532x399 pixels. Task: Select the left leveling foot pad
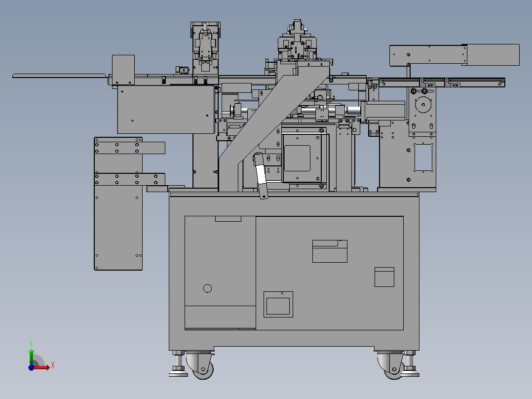(179, 374)
